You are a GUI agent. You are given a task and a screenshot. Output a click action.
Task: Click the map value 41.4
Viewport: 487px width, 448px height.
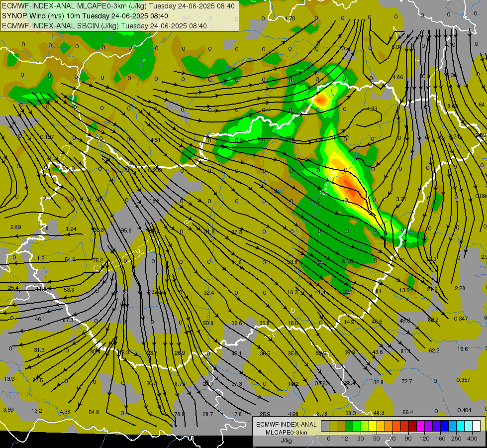click(320, 292)
